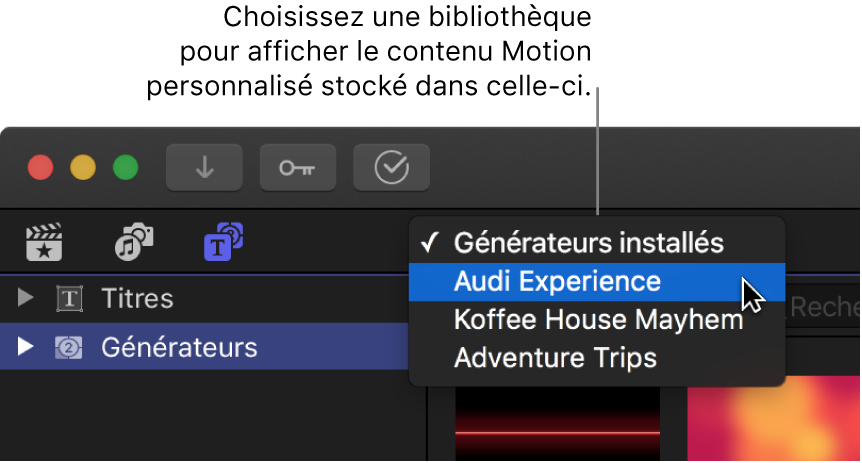Click the search field beside the menu
This screenshot has height=463, width=862.
click(825, 307)
